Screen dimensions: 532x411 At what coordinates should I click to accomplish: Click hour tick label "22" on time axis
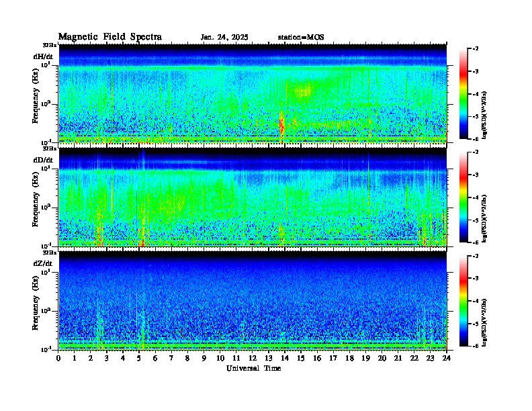pyautogui.click(x=414, y=358)
